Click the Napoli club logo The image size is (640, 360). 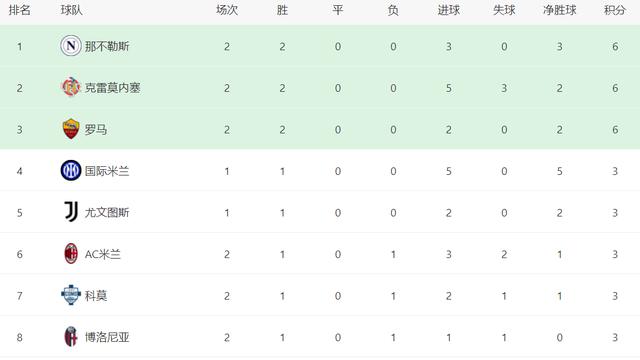(x=71, y=46)
